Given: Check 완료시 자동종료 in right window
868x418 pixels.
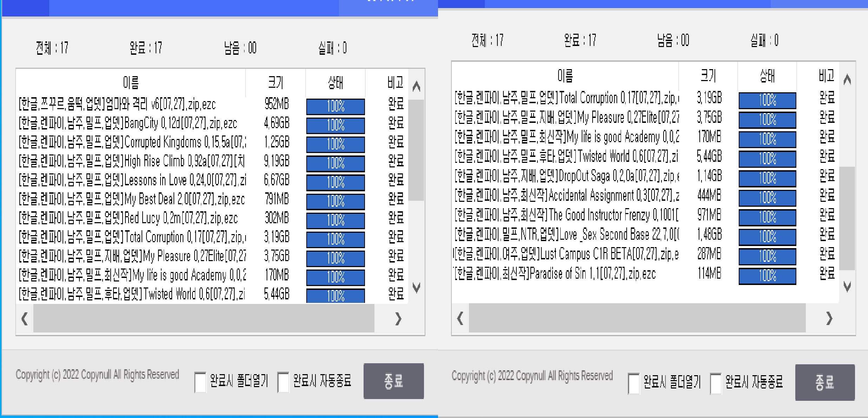Looking at the screenshot, I should tap(716, 383).
